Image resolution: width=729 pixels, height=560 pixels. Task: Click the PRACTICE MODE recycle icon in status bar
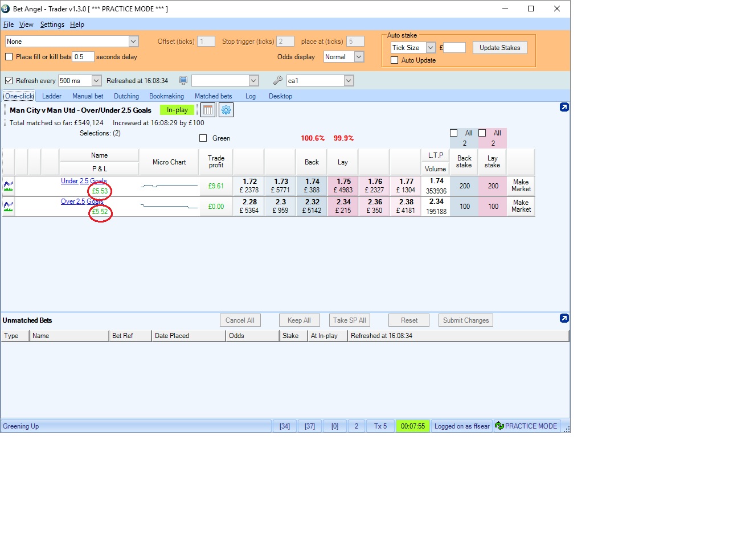click(x=498, y=425)
